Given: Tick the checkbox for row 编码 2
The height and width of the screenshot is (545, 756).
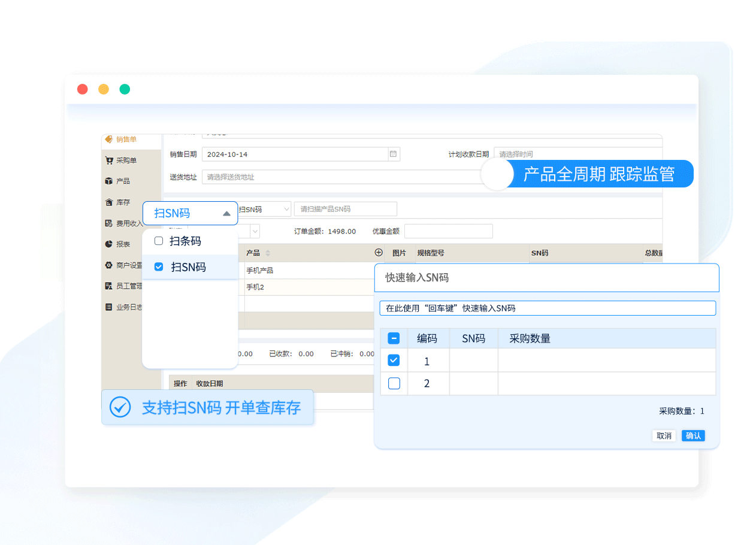Looking at the screenshot, I should coord(394,383).
